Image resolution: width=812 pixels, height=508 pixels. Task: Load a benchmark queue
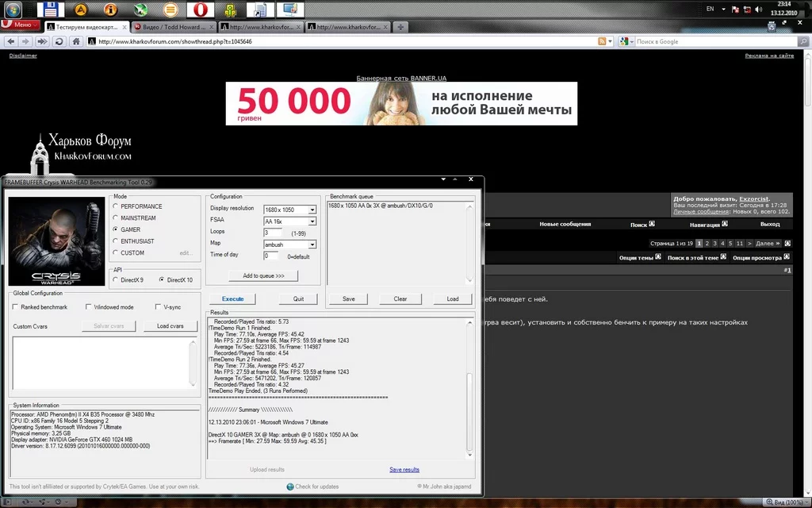(453, 298)
